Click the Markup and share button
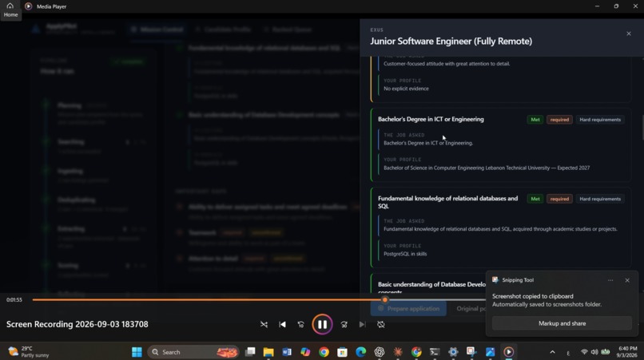644x360 pixels. point(562,323)
